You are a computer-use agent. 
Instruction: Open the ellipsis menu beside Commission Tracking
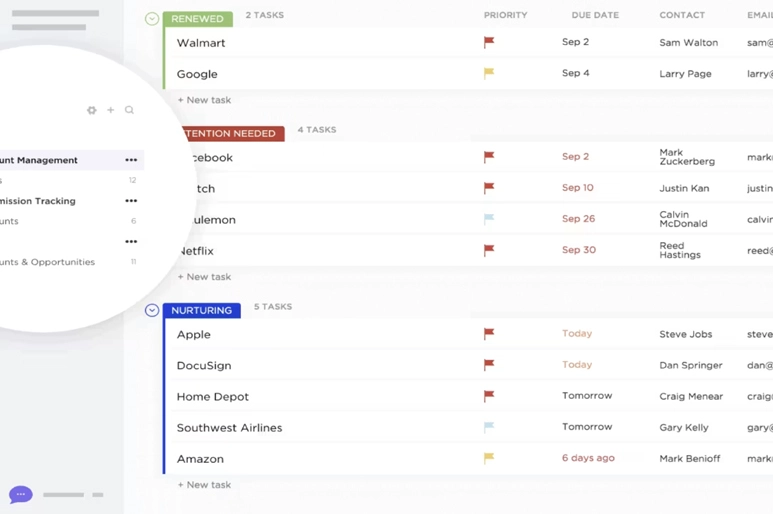131,201
